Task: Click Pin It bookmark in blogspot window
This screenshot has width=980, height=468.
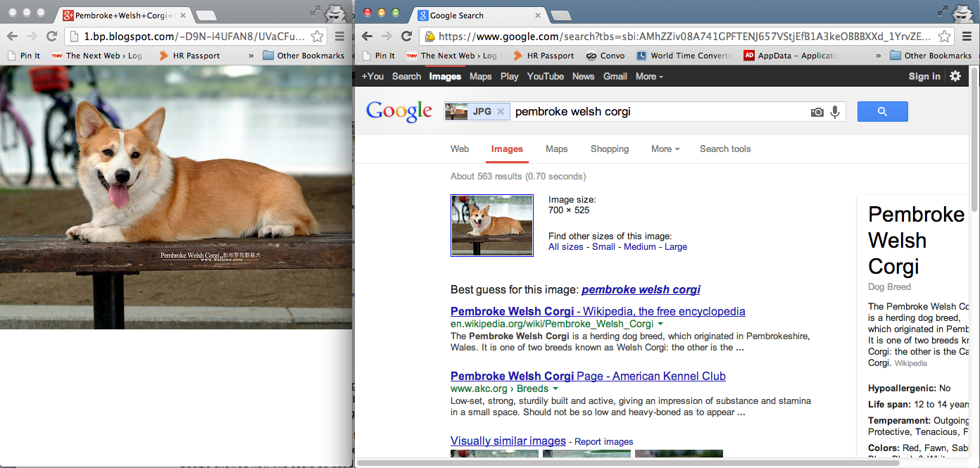Action: 25,56
